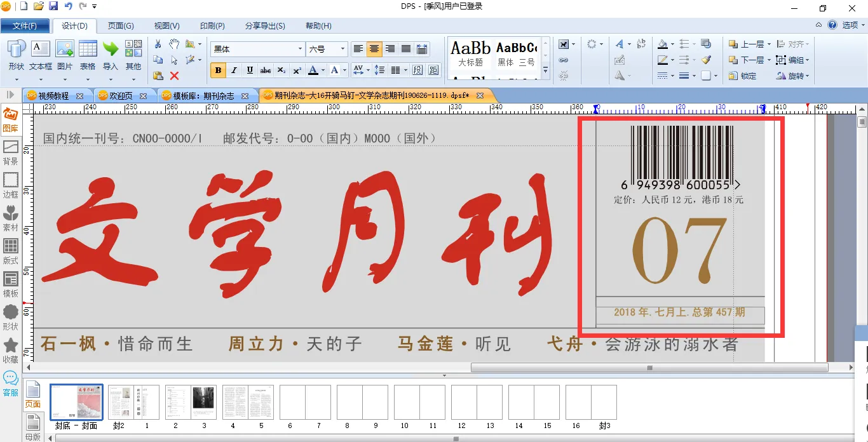Open the 模板 panel in left sidebar
The height and width of the screenshot is (442, 868).
[10, 285]
